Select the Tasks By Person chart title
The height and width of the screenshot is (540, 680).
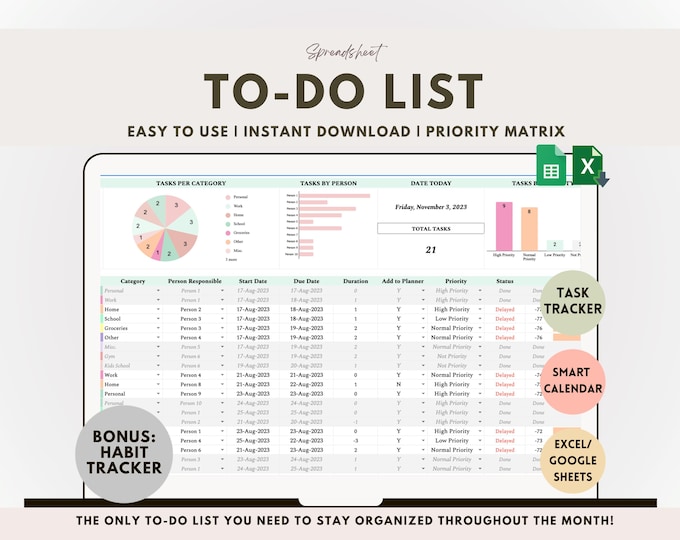coord(328,183)
